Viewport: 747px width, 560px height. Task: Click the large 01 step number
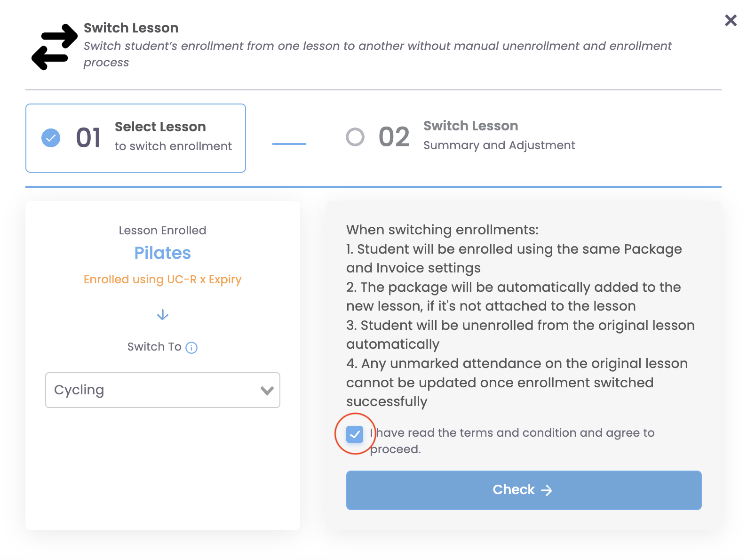88,138
